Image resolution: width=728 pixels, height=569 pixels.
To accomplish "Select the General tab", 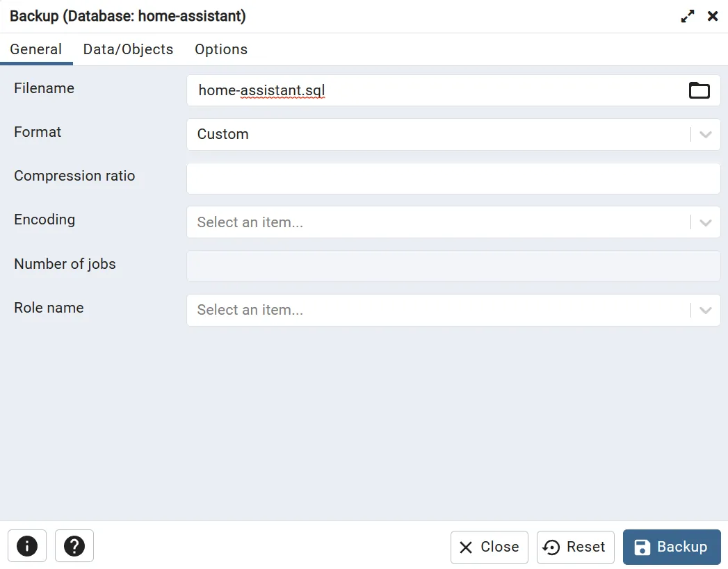I will pyautogui.click(x=35, y=49).
